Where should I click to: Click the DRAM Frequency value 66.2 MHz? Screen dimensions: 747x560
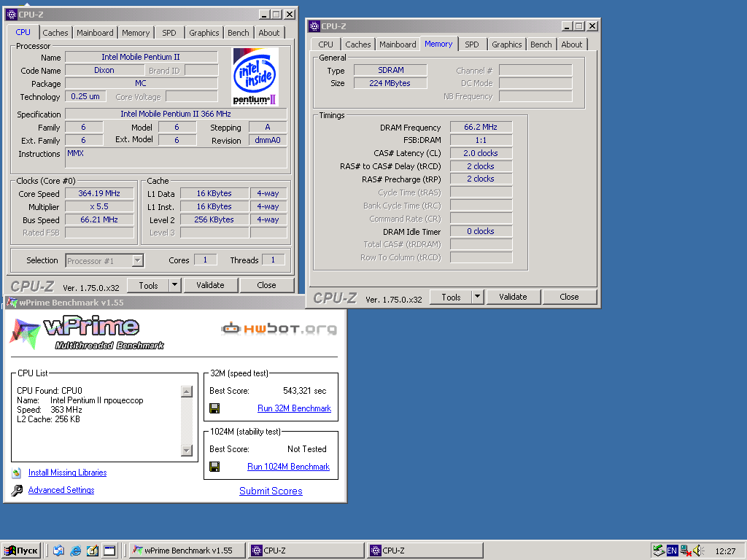[x=481, y=127]
